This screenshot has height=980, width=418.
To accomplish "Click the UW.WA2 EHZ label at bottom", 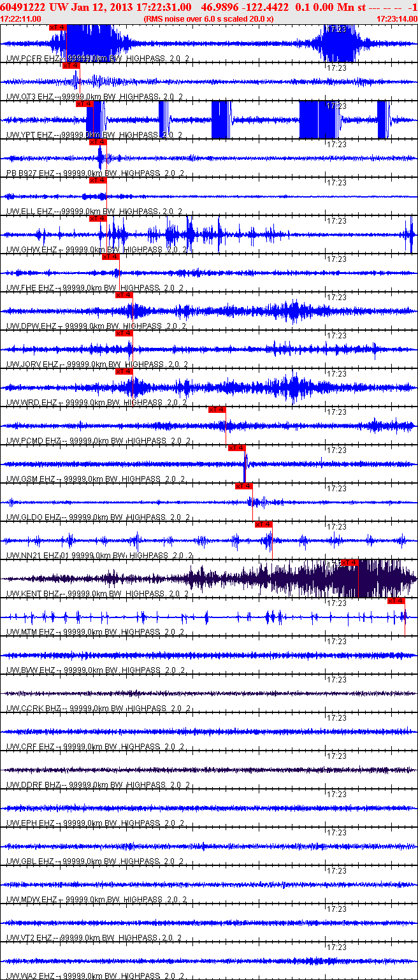I will pyautogui.click(x=30, y=976).
